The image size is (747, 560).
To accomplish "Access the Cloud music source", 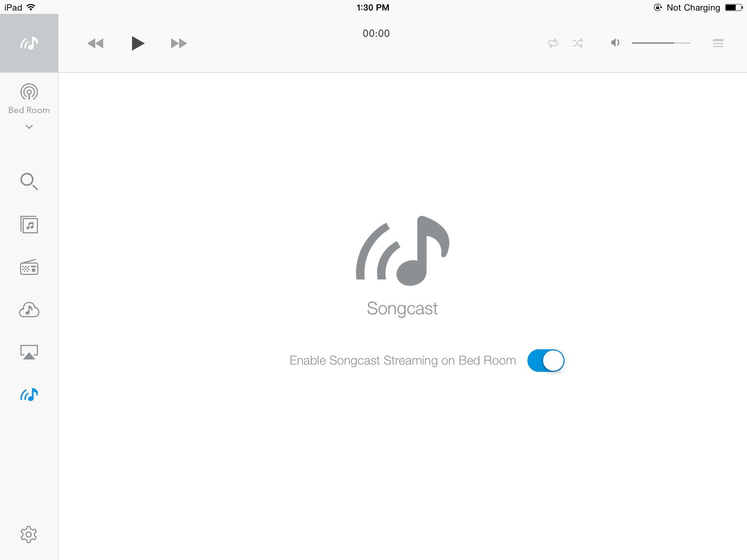I will coord(29,310).
